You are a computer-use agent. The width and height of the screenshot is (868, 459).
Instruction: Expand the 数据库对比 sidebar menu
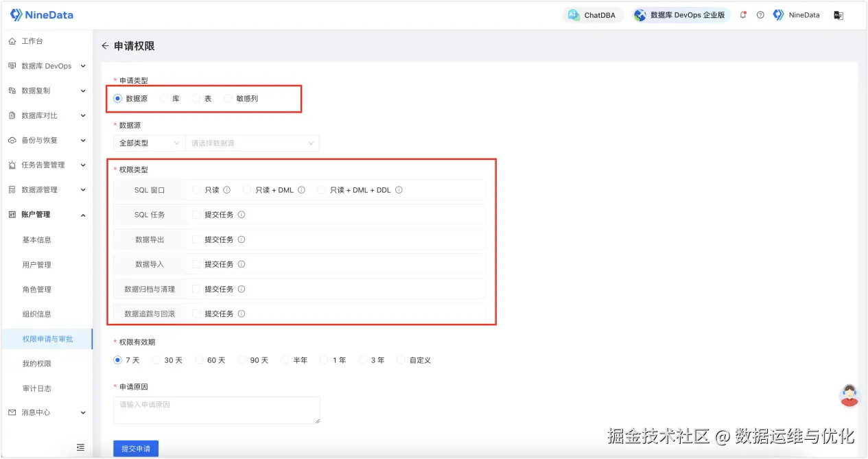click(46, 115)
